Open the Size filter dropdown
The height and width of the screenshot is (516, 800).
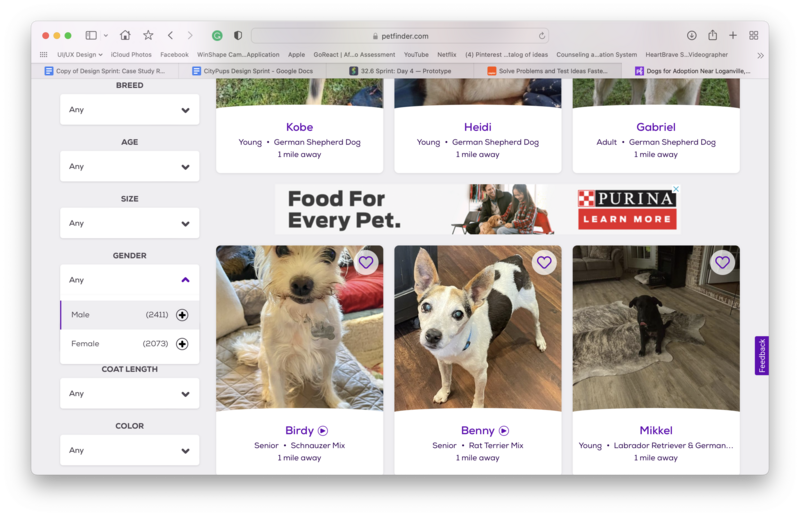tap(130, 223)
